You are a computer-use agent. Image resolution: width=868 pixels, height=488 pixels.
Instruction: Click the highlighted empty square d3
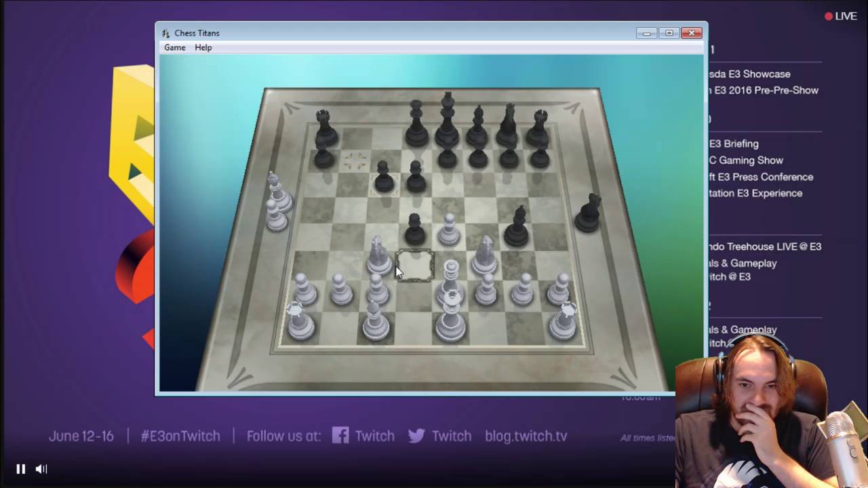point(414,265)
